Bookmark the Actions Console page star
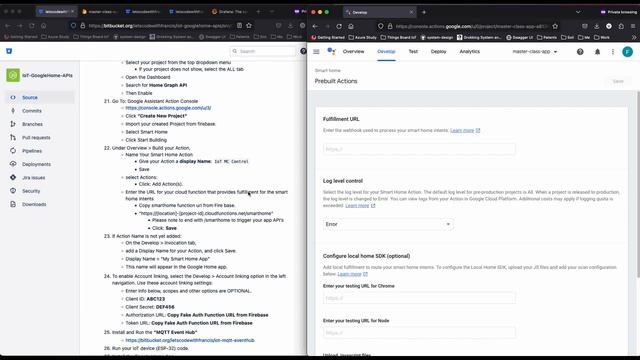 (x=555, y=26)
